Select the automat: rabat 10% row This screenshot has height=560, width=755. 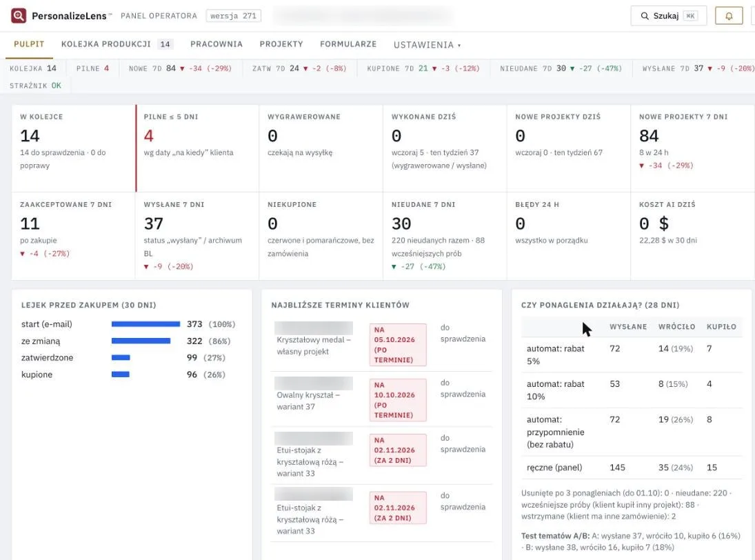632,390
